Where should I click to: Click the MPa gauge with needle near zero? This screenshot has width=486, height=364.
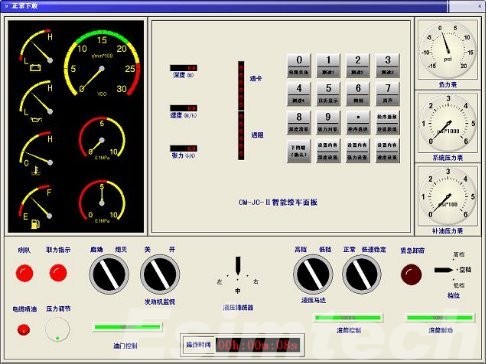(x=102, y=138)
